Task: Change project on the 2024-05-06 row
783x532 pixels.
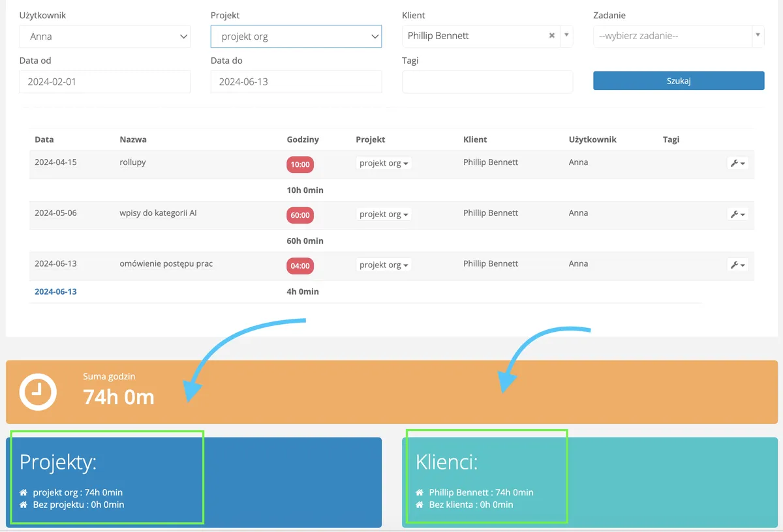Action: click(x=384, y=214)
